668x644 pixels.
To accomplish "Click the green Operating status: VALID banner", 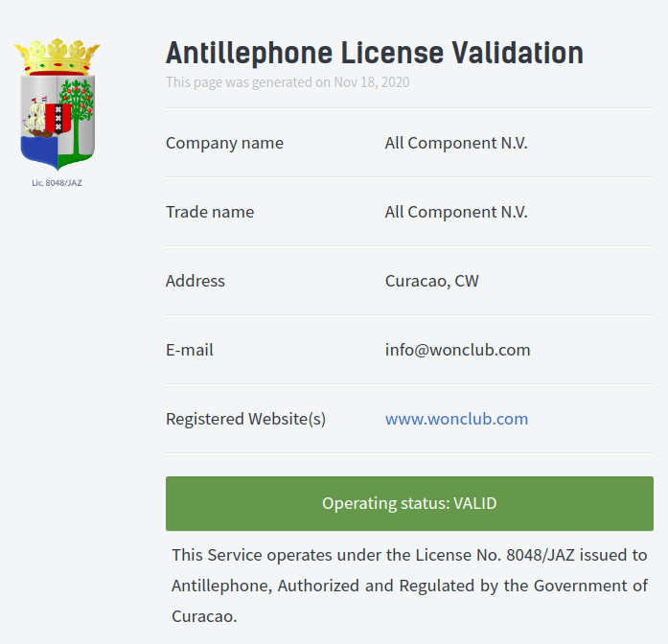I will [409, 503].
